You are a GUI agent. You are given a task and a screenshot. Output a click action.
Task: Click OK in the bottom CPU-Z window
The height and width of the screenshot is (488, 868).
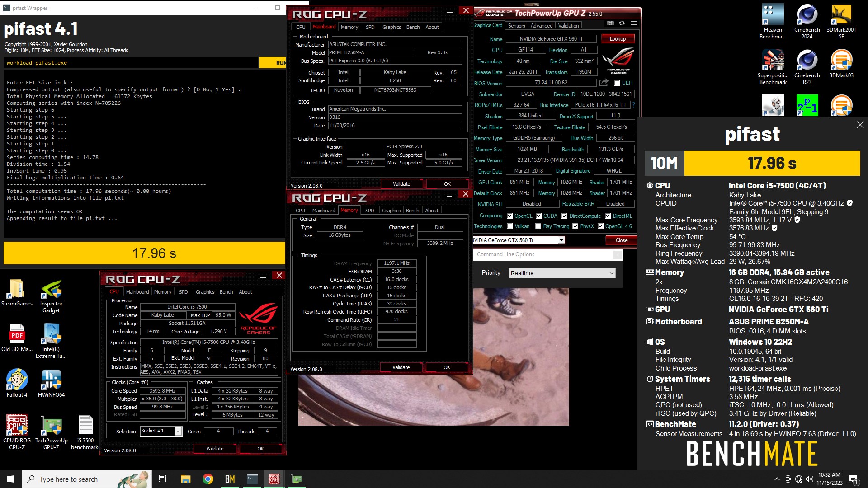[260, 449]
